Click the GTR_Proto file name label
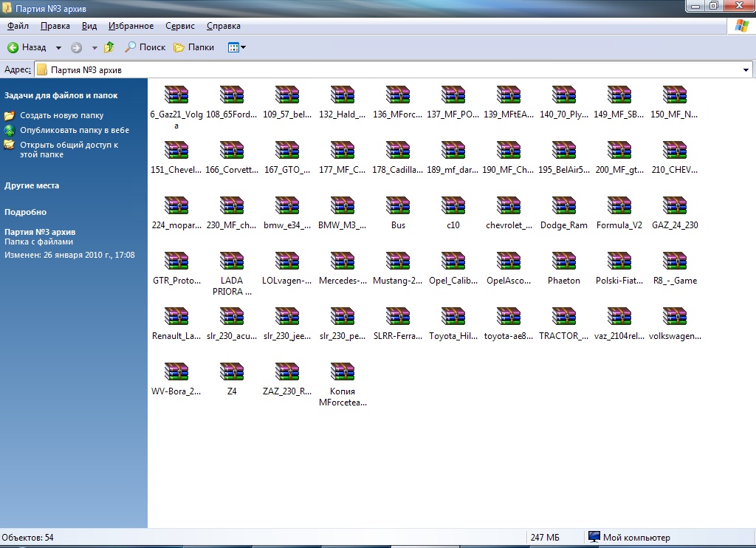The width and height of the screenshot is (756, 548). pos(176,281)
